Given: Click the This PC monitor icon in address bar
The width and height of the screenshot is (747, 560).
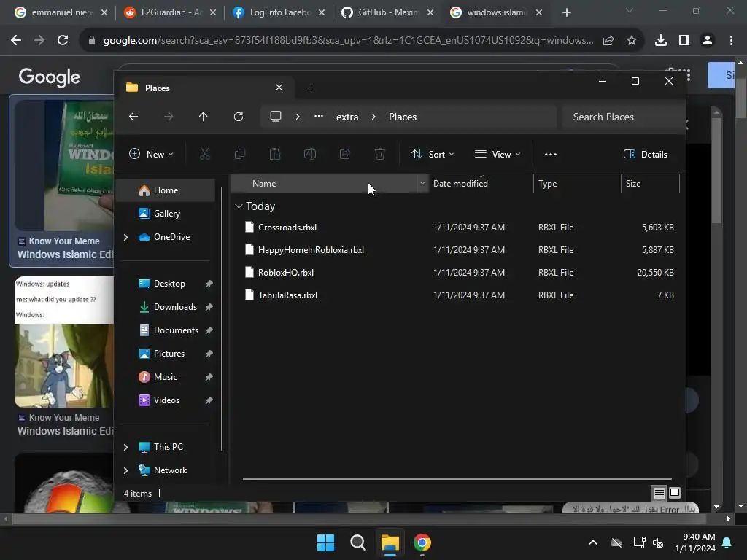Looking at the screenshot, I should 275,117.
